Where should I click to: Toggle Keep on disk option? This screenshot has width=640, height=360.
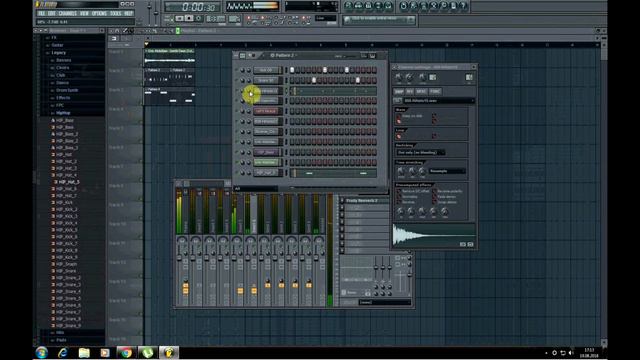[399, 116]
